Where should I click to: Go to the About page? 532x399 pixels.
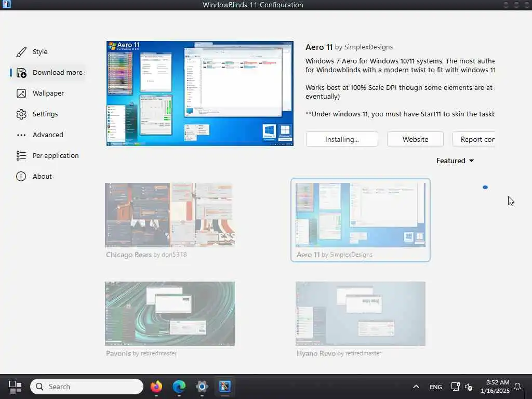click(42, 177)
